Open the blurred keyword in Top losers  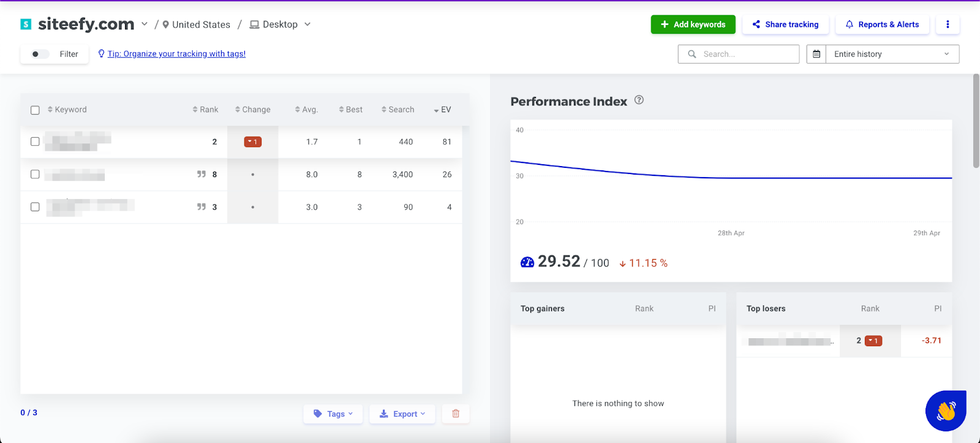coord(790,341)
